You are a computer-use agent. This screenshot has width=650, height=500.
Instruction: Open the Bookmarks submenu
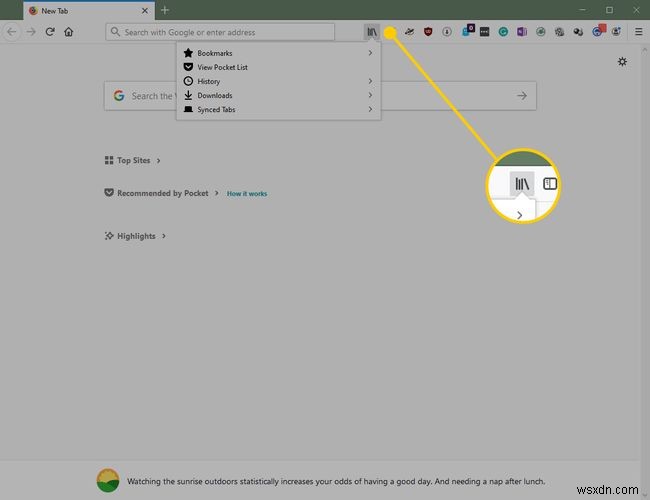[x=278, y=53]
